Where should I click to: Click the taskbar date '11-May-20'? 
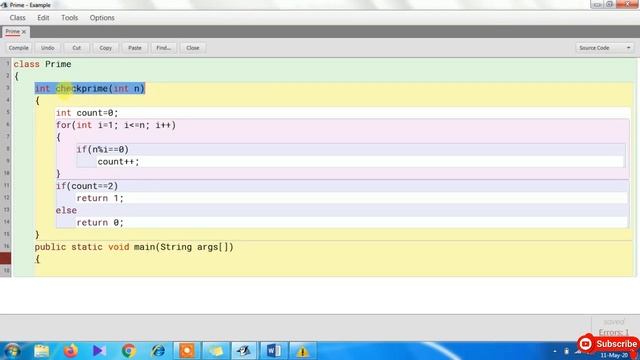[614, 356]
